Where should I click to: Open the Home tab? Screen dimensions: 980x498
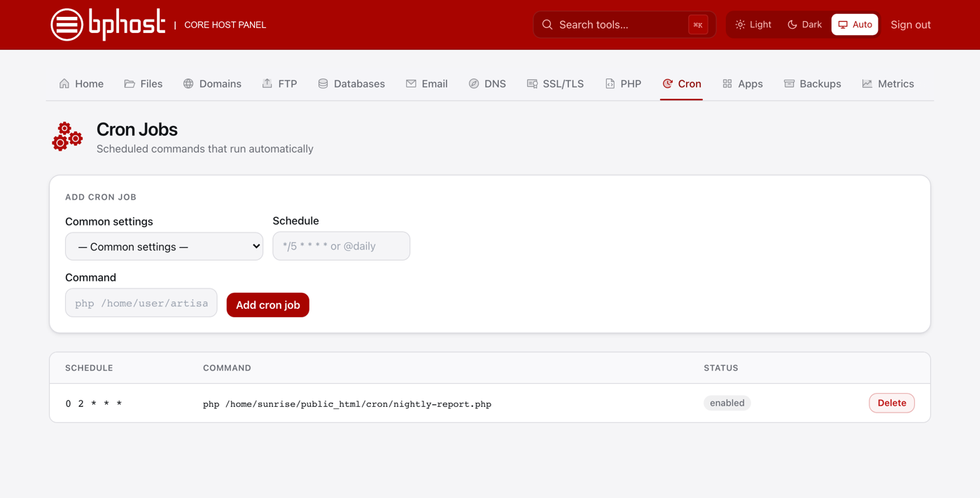click(x=81, y=83)
